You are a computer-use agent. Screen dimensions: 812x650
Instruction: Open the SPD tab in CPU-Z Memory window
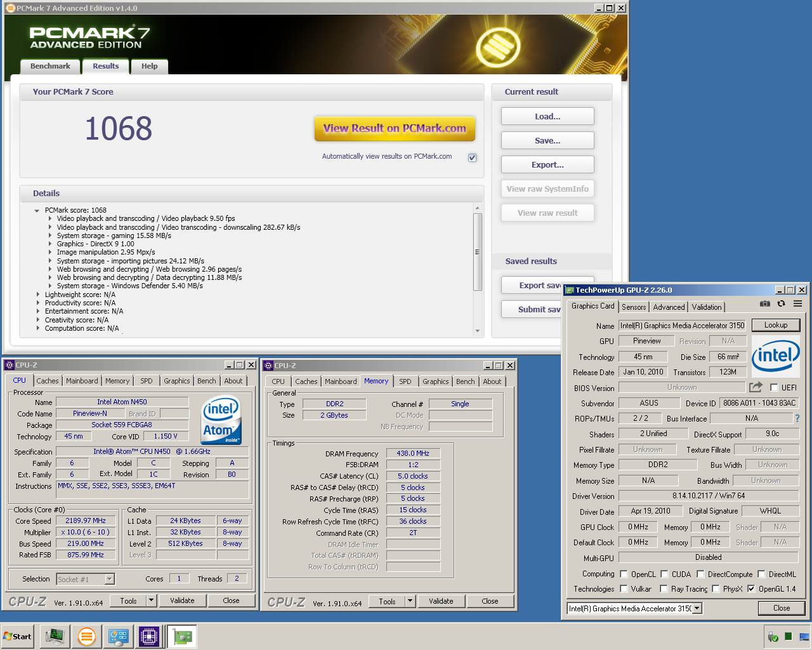[x=405, y=381]
